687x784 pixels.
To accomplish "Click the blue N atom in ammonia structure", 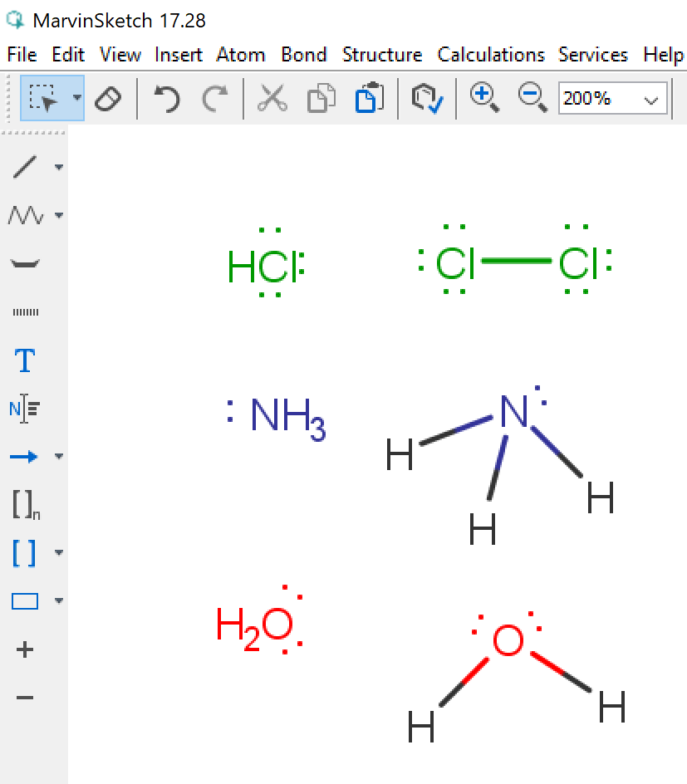I will 514,413.
